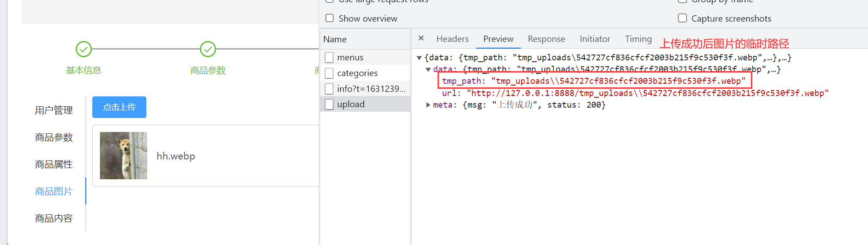Close the request details panel
The width and height of the screenshot is (868, 245).
[421, 38]
